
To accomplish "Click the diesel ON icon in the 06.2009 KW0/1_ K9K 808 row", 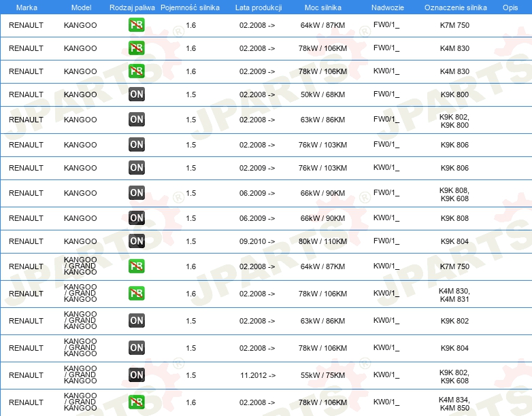I will [x=136, y=218].
